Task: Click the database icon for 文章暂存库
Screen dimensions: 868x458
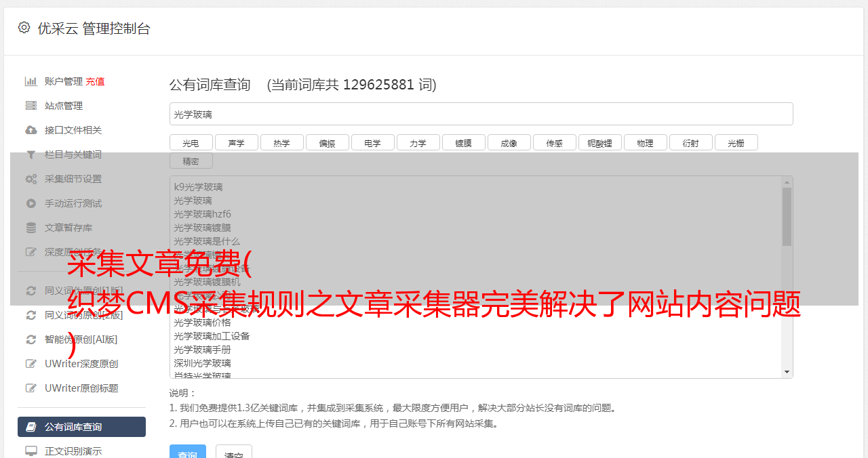Action: coord(31,228)
